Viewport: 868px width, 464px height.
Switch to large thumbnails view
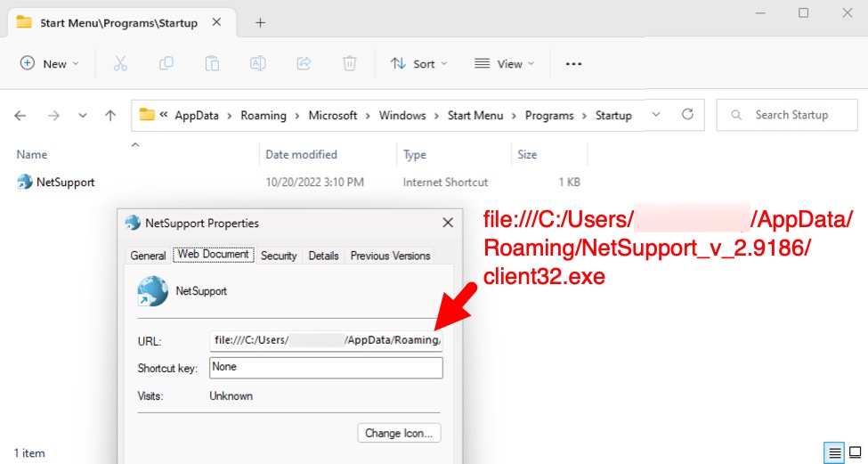(856, 452)
